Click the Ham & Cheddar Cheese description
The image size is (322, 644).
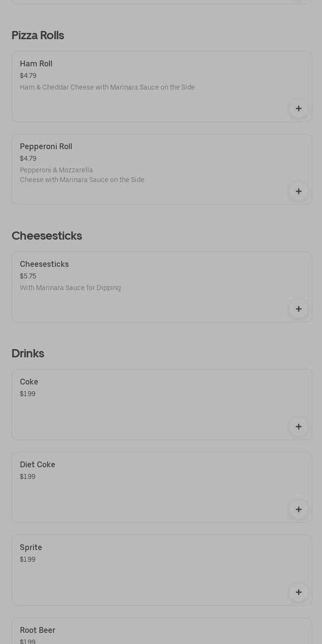(x=108, y=88)
